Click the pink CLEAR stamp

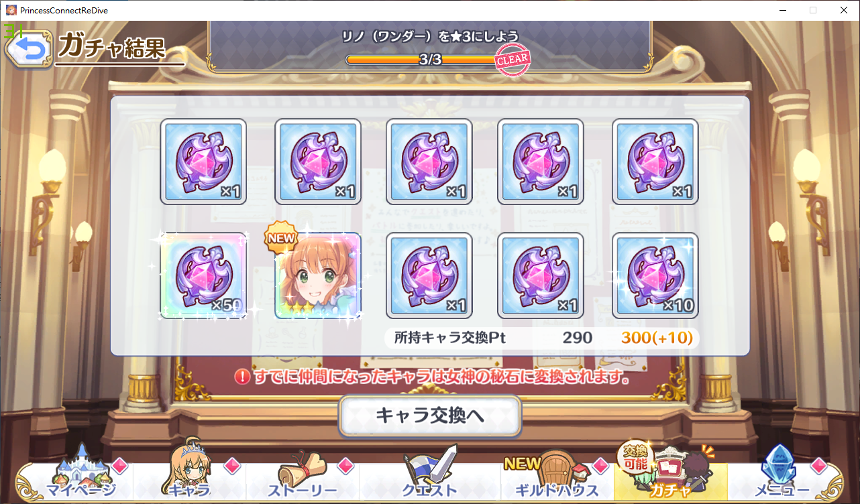(x=513, y=61)
